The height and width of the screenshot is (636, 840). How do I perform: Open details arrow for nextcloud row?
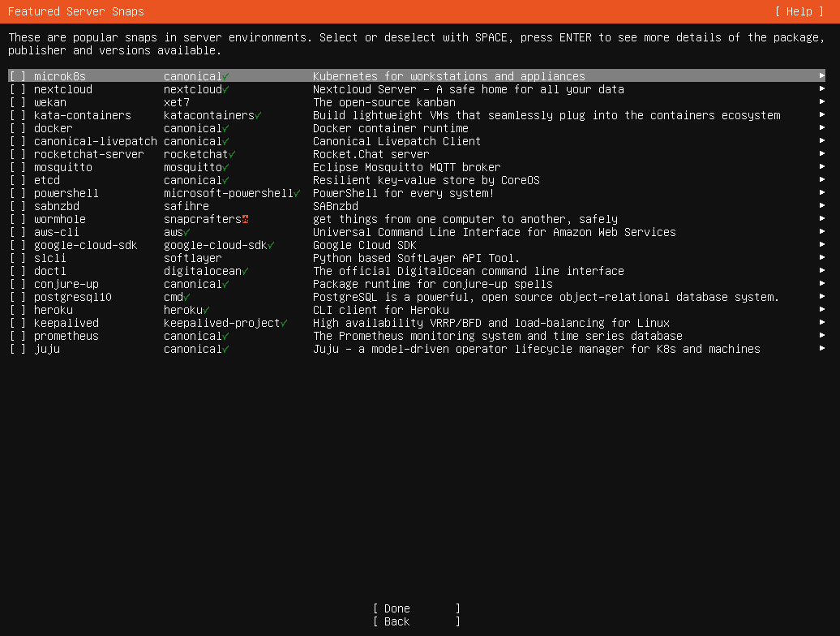click(822, 88)
